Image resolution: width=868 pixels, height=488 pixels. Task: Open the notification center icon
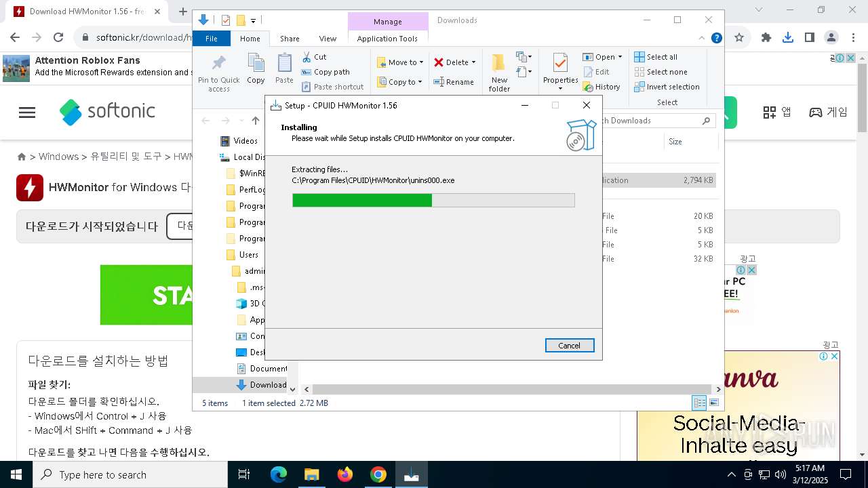[x=846, y=474]
